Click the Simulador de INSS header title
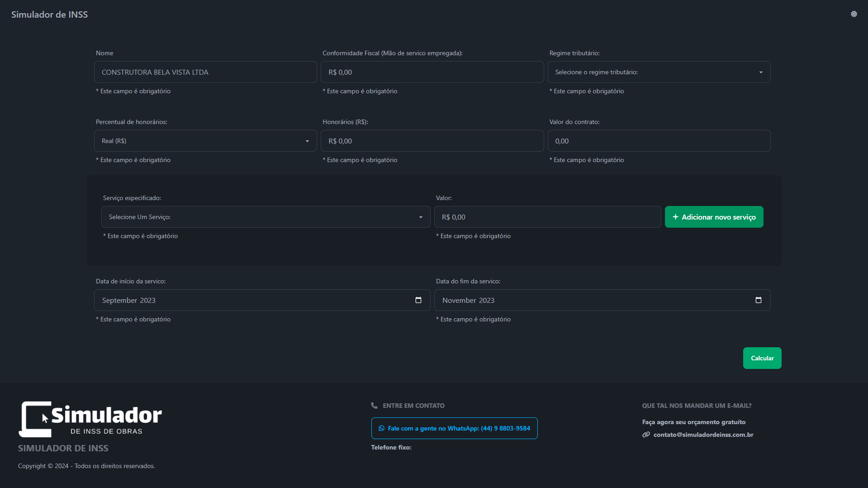The image size is (868, 488). 49,14
